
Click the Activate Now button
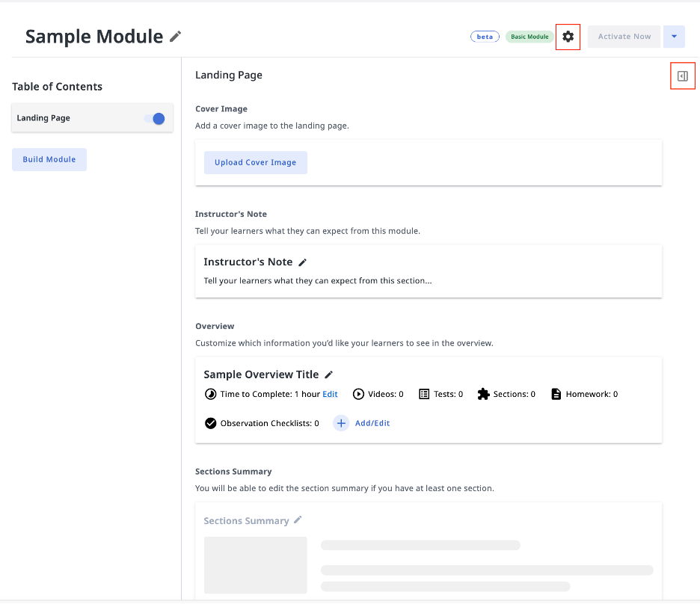624,37
